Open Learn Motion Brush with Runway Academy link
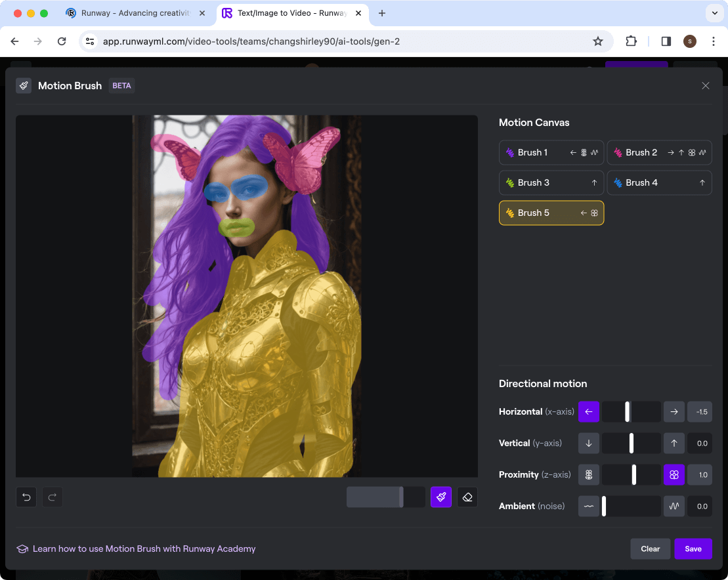 pyautogui.click(x=144, y=549)
